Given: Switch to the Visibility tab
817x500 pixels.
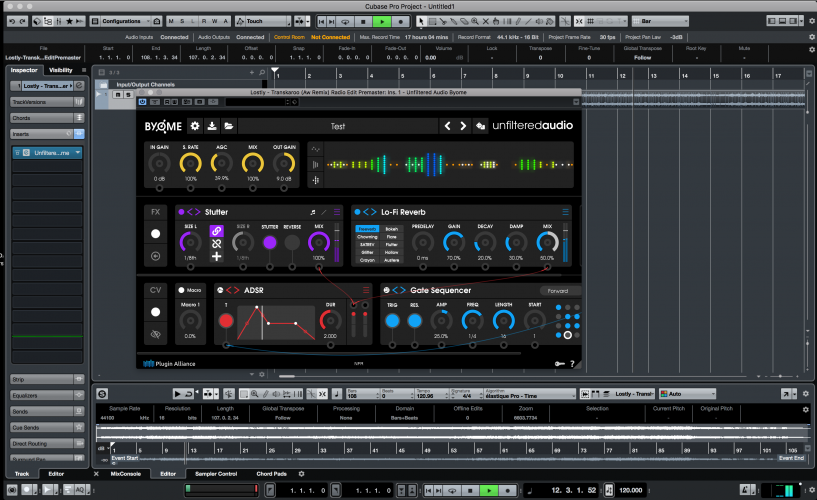Looking at the screenshot, I should click(61, 70).
